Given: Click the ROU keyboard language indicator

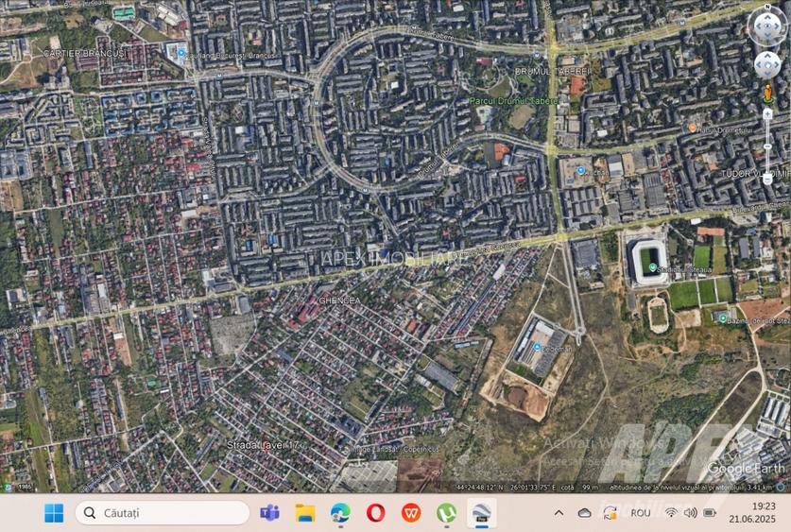Looking at the screenshot, I should [x=641, y=513].
